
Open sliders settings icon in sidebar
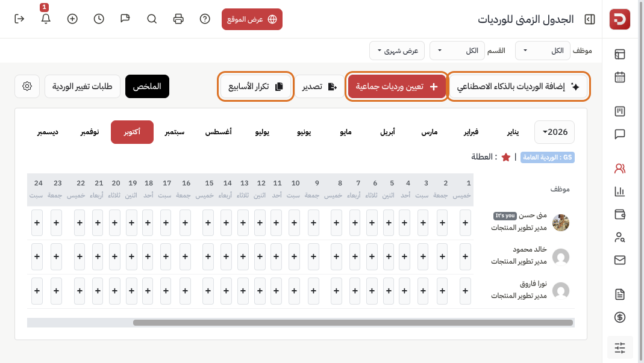coord(620,348)
